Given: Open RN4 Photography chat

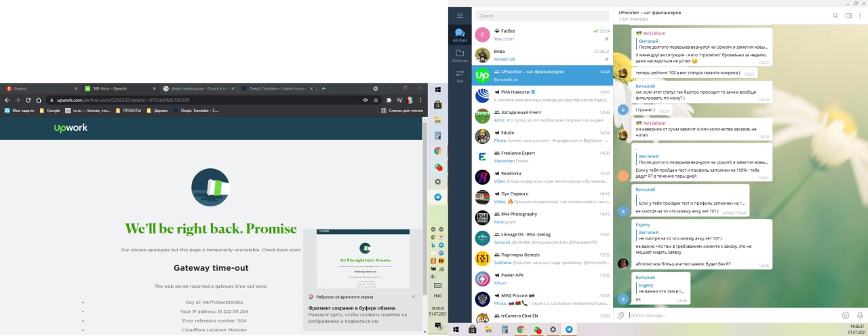Looking at the screenshot, I should click(542, 218).
